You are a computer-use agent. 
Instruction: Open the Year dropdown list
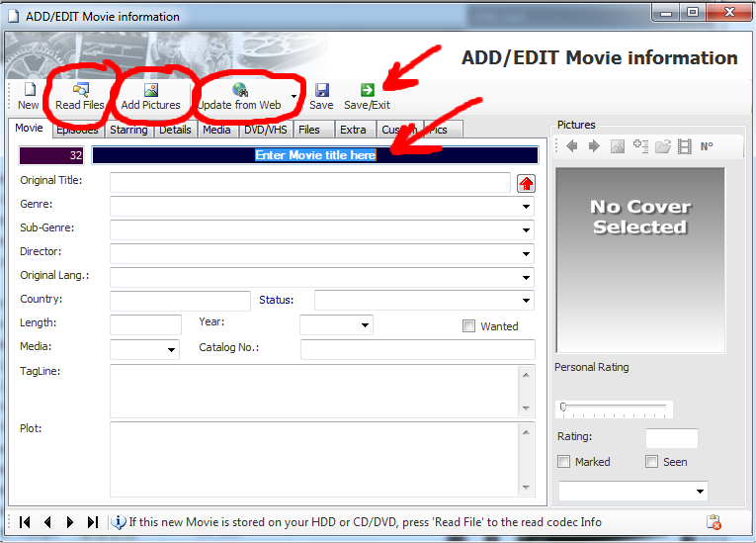coord(365,325)
